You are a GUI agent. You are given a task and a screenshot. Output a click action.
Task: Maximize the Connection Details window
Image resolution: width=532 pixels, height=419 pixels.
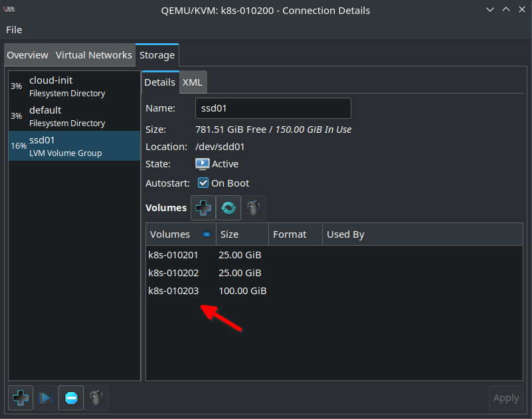point(506,9)
